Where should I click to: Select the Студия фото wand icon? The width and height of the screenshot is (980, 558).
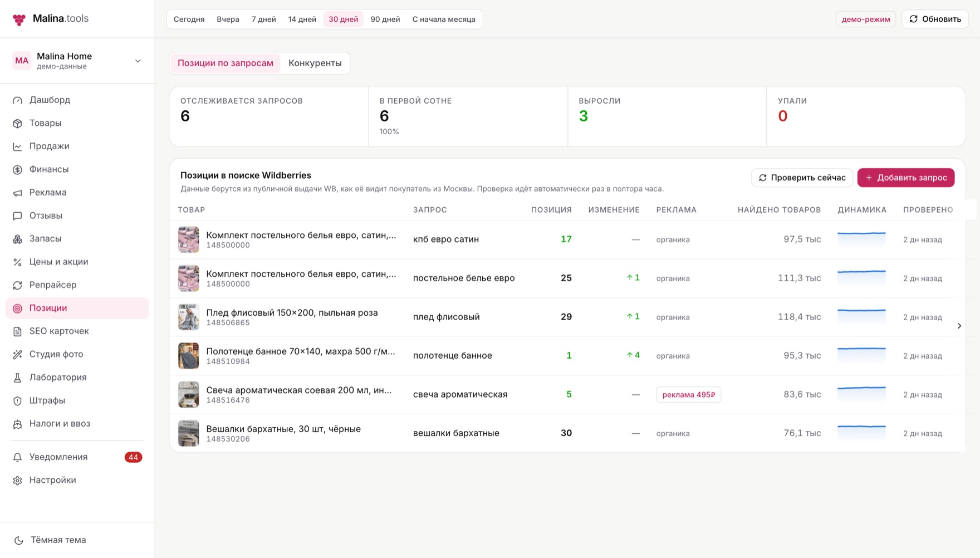(x=18, y=355)
